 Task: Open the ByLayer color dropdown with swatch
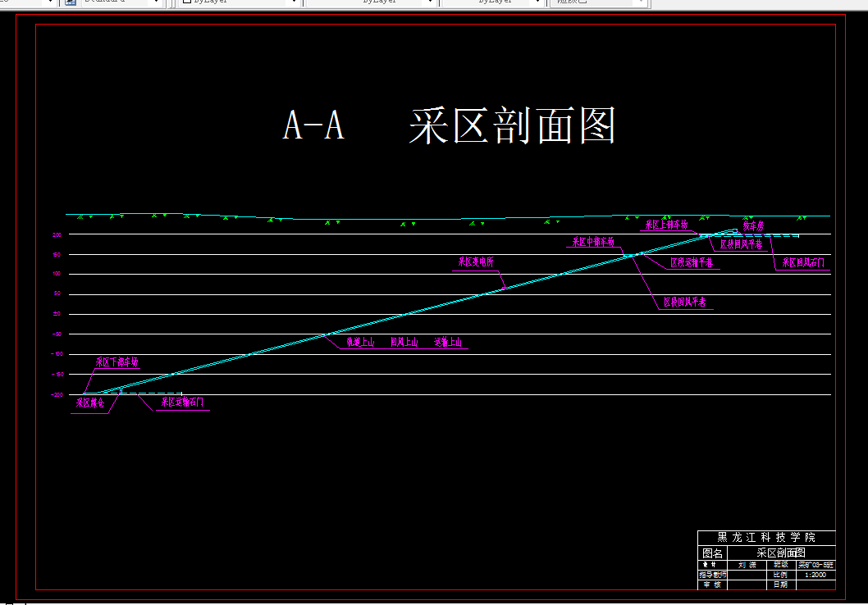pos(239,2)
